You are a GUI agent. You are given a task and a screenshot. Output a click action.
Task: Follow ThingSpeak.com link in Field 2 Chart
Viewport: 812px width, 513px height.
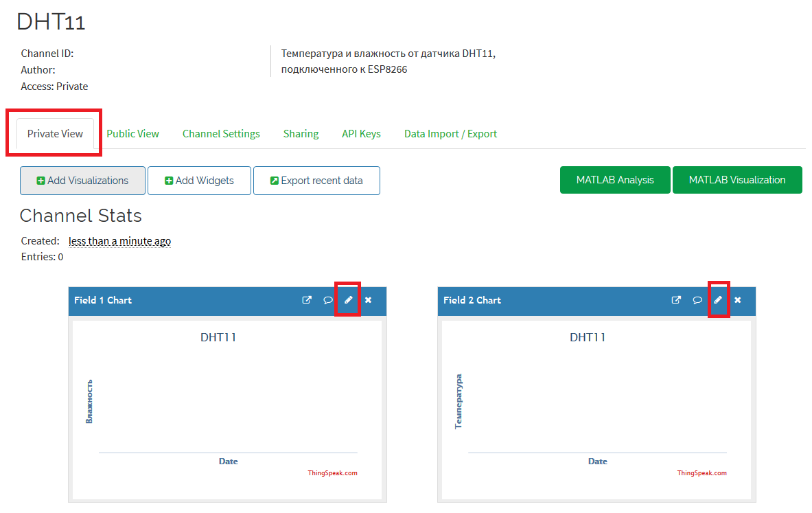[x=701, y=473]
